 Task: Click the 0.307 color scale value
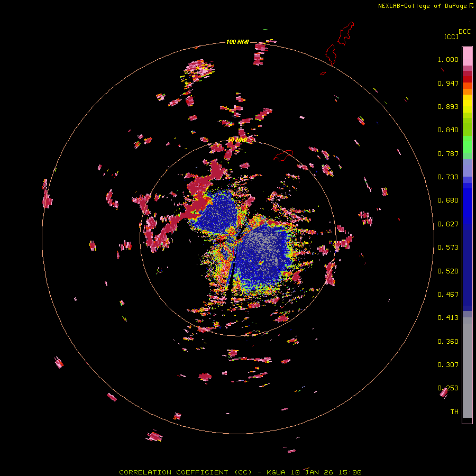click(x=448, y=365)
